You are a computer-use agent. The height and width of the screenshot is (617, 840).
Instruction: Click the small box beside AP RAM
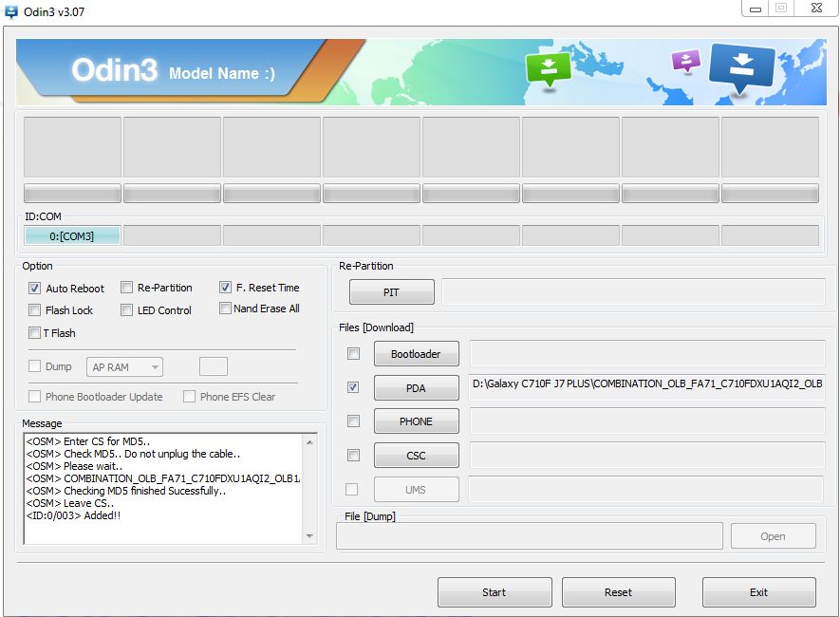point(214,367)
